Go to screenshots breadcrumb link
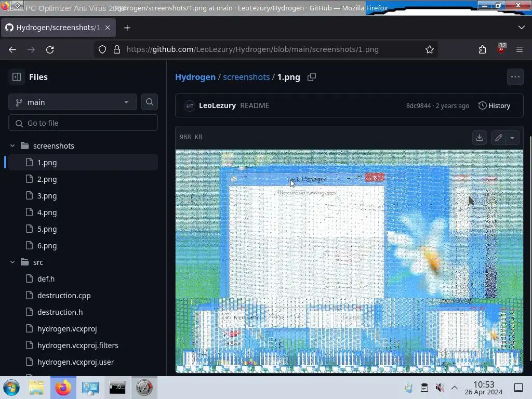532x399 pixels. coord(246,77)
